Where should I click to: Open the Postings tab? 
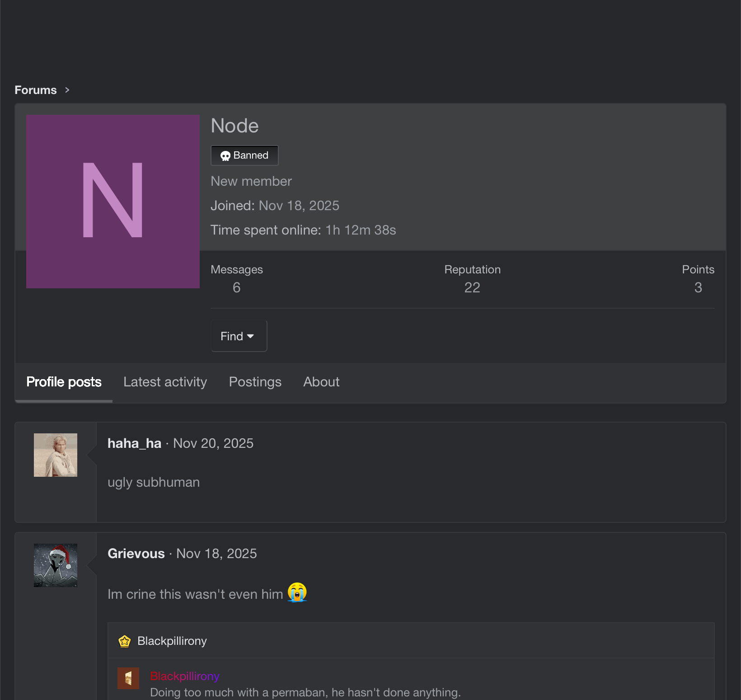(255, 382)
